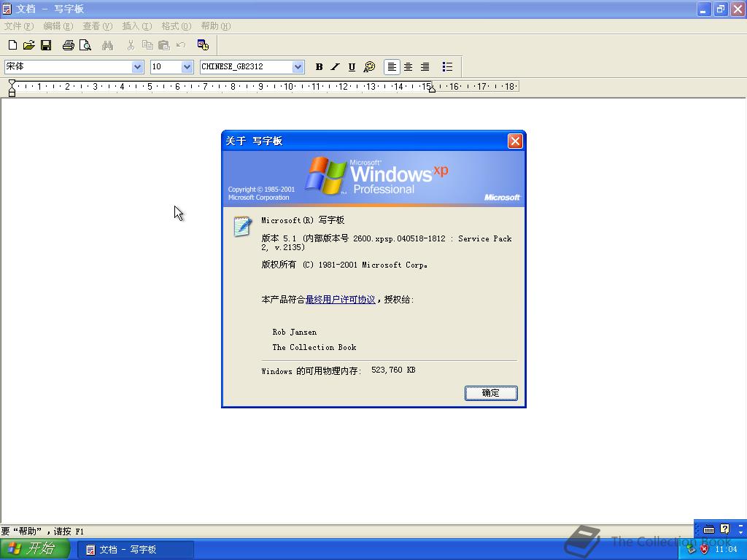The width and height of the screenshot is (747, 560).
Task: Open the font color palette icon
Action: click(369, 66)
